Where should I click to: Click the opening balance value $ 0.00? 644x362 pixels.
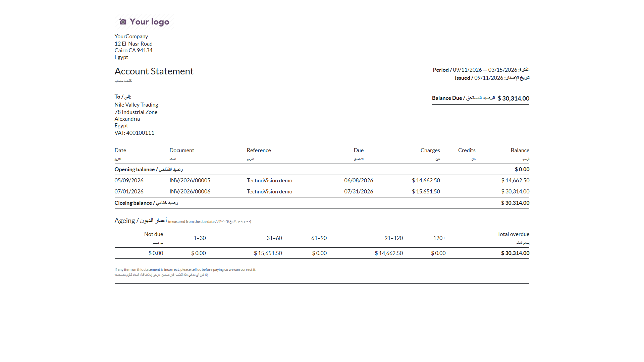click(522, 169)
